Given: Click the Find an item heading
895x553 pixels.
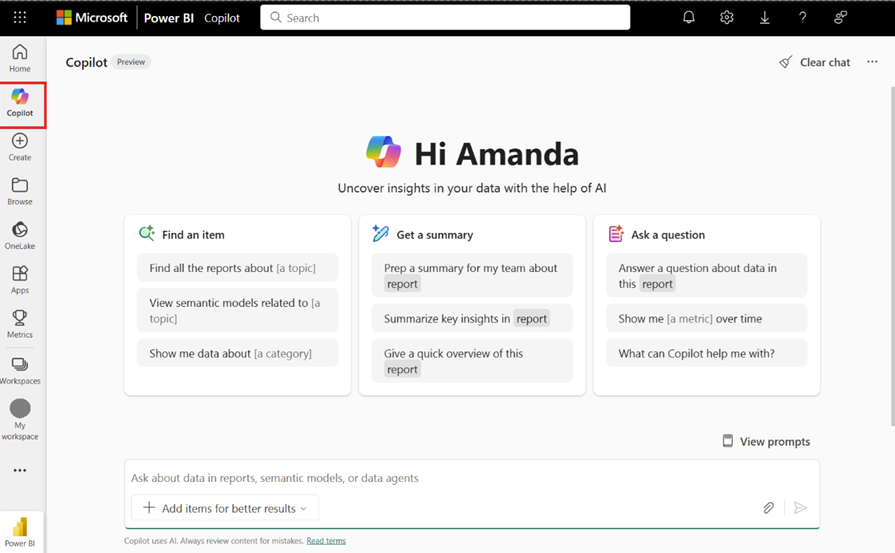Looking at the screenshot, I should (193, 235).
